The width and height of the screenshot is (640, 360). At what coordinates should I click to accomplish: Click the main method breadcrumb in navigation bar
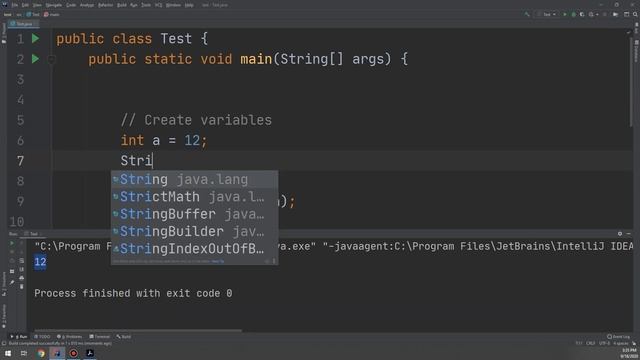point(52,14)
